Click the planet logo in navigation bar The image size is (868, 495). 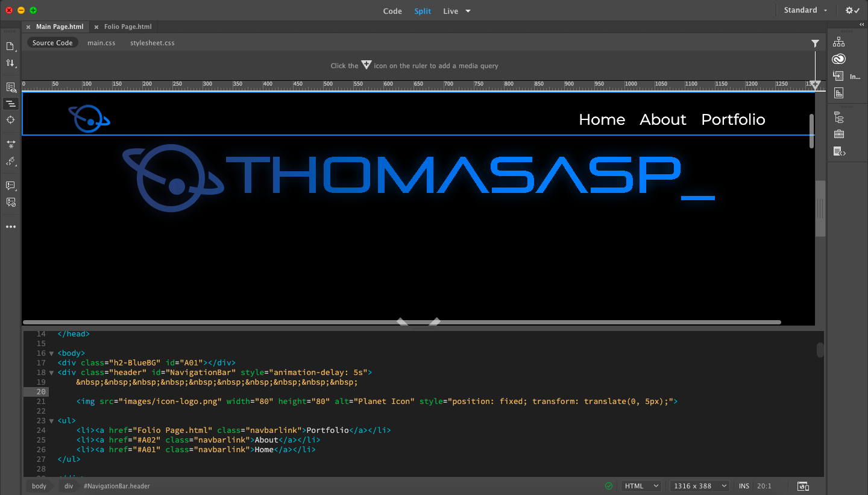[89, 119]
